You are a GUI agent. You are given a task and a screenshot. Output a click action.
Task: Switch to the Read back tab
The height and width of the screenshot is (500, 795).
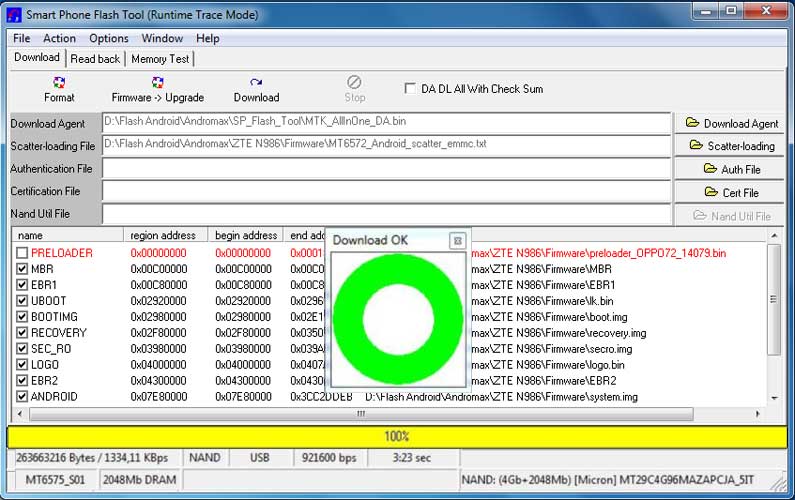(95, 59)
